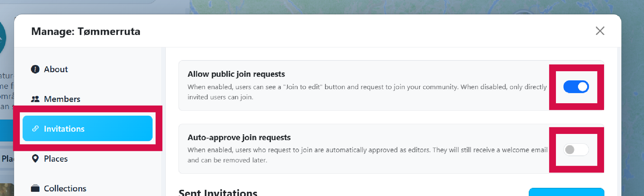Click the Invitations link icon
This screenshot has width=644, height=196.
point(35,129)
